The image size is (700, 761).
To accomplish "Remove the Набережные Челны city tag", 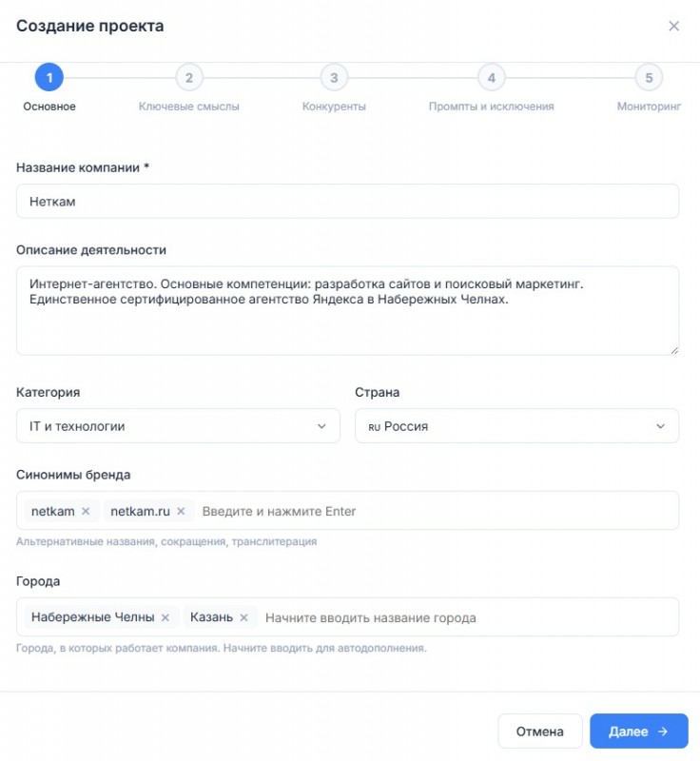I will pyautogui.click(x=165, y=618).
